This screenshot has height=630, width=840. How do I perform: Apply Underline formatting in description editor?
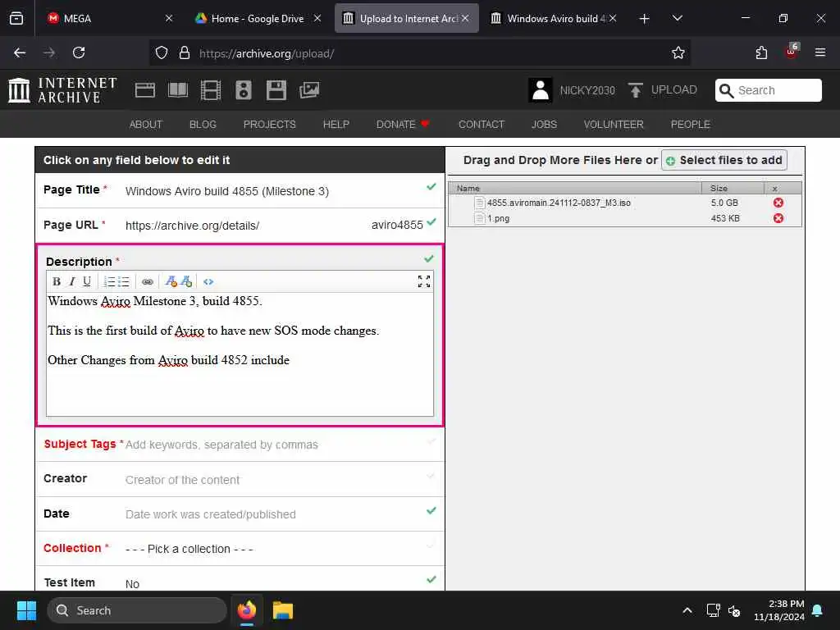point(87,282)
